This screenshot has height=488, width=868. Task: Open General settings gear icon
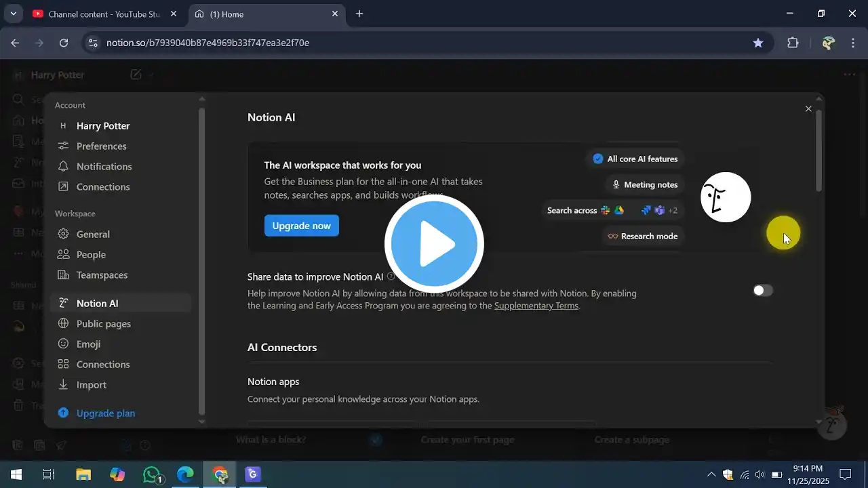coord(63,235)
